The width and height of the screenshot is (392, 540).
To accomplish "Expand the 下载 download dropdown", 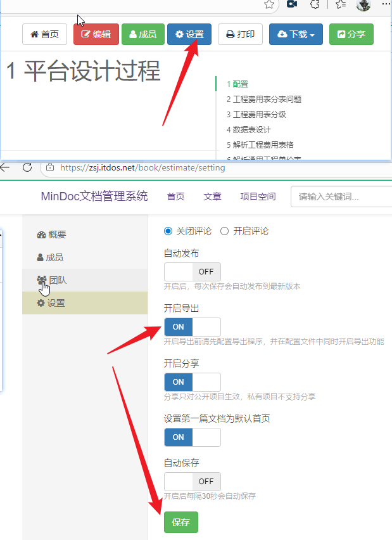I will [x=296, y=34].
